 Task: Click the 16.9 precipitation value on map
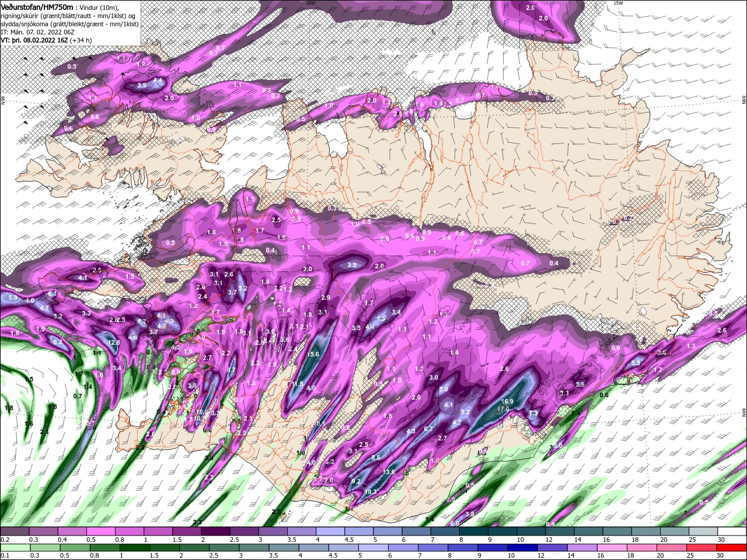click(x=507, y=401)
